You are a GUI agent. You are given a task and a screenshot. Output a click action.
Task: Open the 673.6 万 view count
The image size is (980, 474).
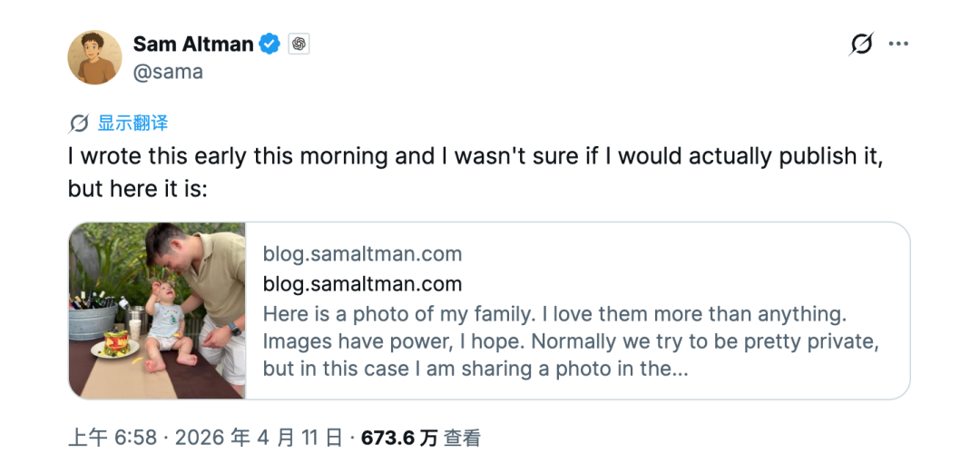click(399, 439)
